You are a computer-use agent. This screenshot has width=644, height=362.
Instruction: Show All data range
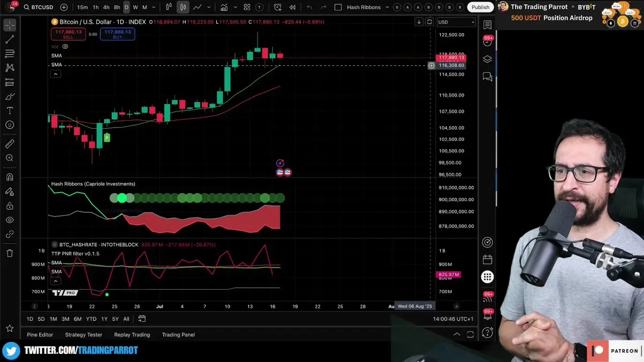126,319
